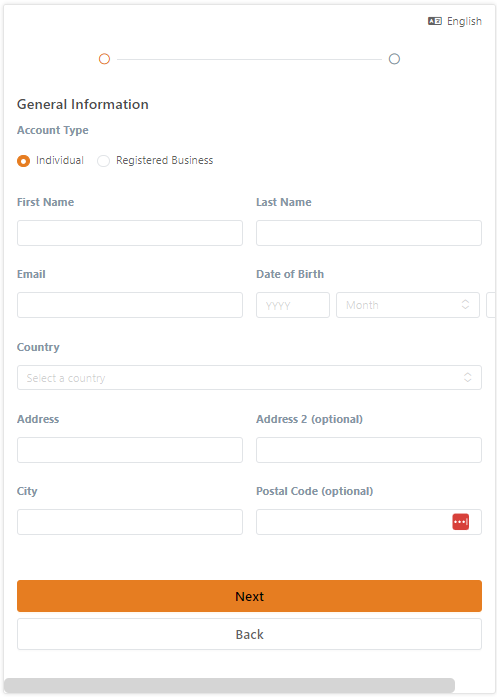Click the Address 2 optional field
Image resolution: width=497 pixels, height=697 pixels.
pyautogui.click(x=369, y=450)
